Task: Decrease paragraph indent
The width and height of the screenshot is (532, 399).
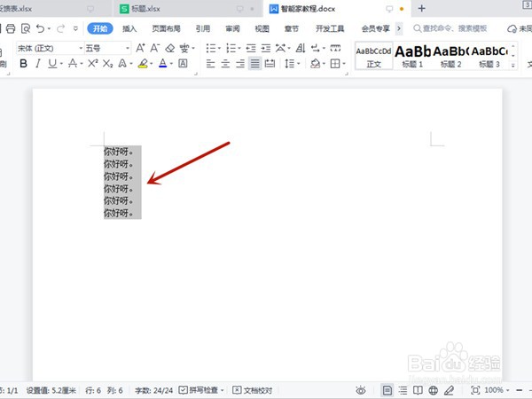Action: [251, 48]
